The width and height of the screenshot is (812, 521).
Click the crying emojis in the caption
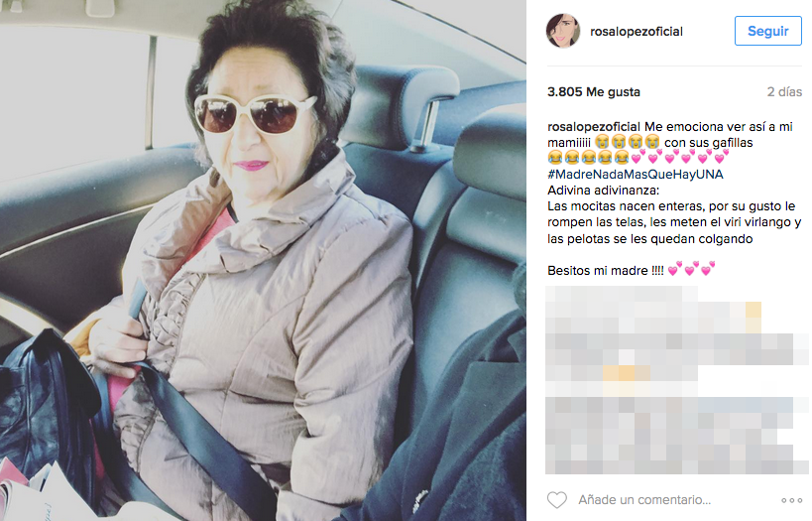pyautogui.click(x=627, y=141)
